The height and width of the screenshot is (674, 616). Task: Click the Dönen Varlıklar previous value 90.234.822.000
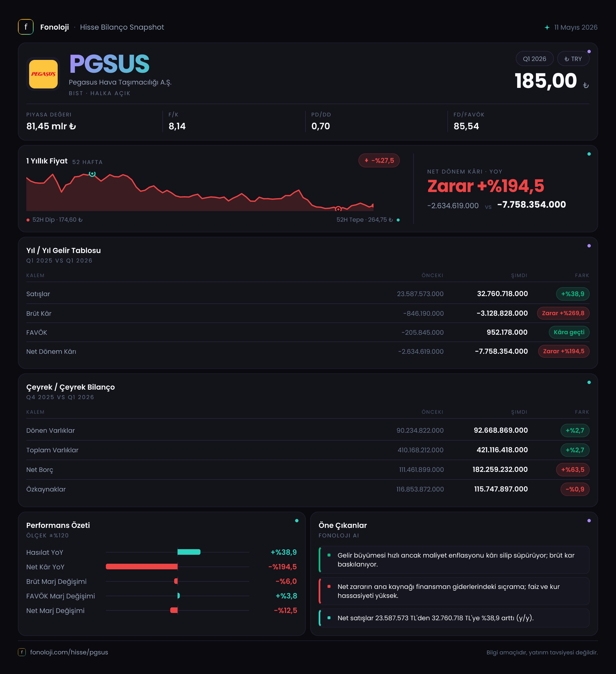420,430
